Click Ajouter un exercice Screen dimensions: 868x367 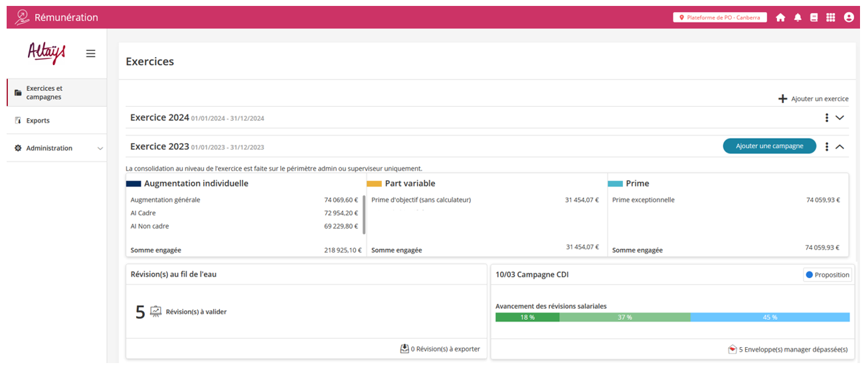814,99
